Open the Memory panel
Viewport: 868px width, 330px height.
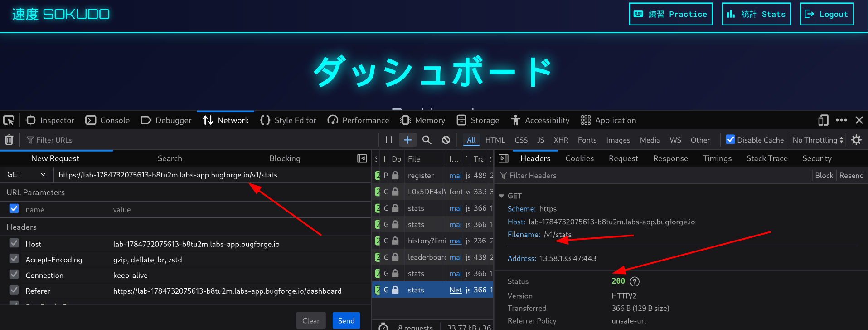422,120
